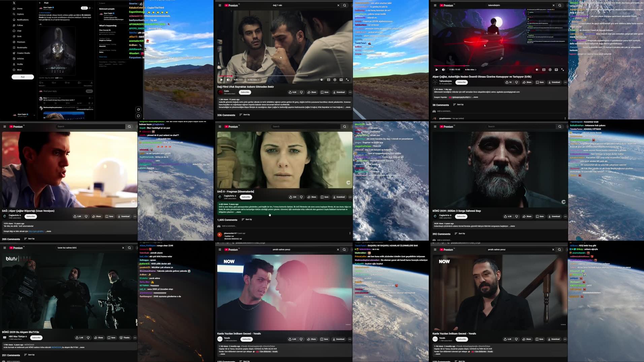The height and width of the screenshot is (362, 644).
Task: Open the 'Sort by' menu under 392 Comments
Action: coord(460,234)
